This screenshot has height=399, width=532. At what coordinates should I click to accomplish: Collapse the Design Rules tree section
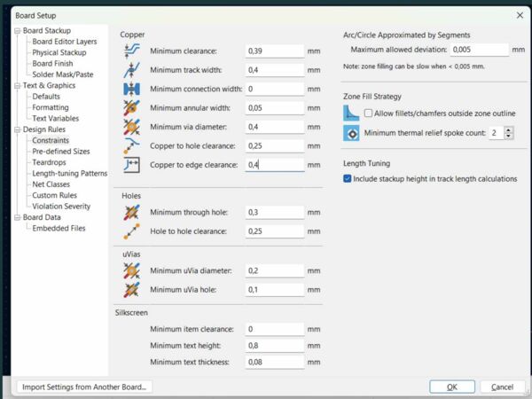[17, 129]
